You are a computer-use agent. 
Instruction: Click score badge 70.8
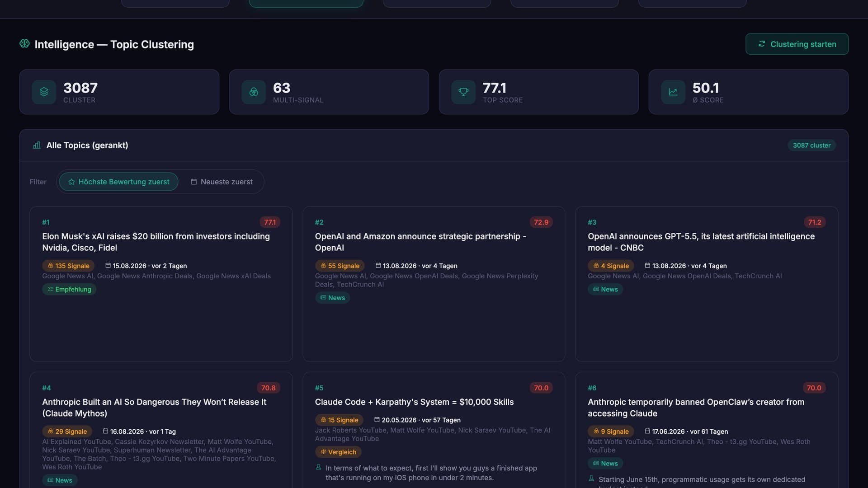click(269, 388)
